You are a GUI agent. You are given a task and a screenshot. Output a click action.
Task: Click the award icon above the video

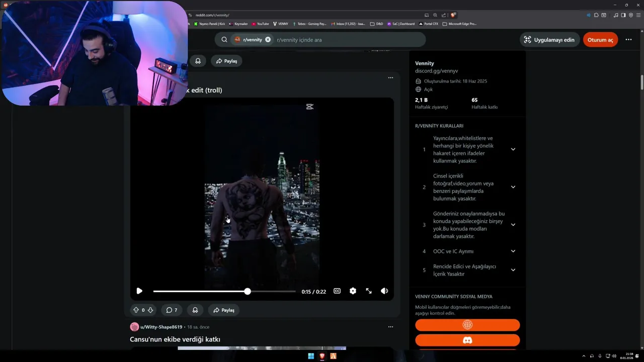[x=198, y=61]
